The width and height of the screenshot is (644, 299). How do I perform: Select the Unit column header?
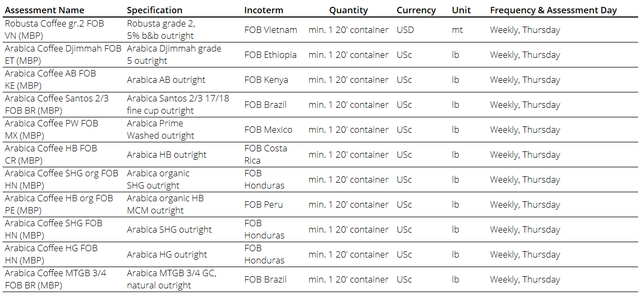point(461,10)
